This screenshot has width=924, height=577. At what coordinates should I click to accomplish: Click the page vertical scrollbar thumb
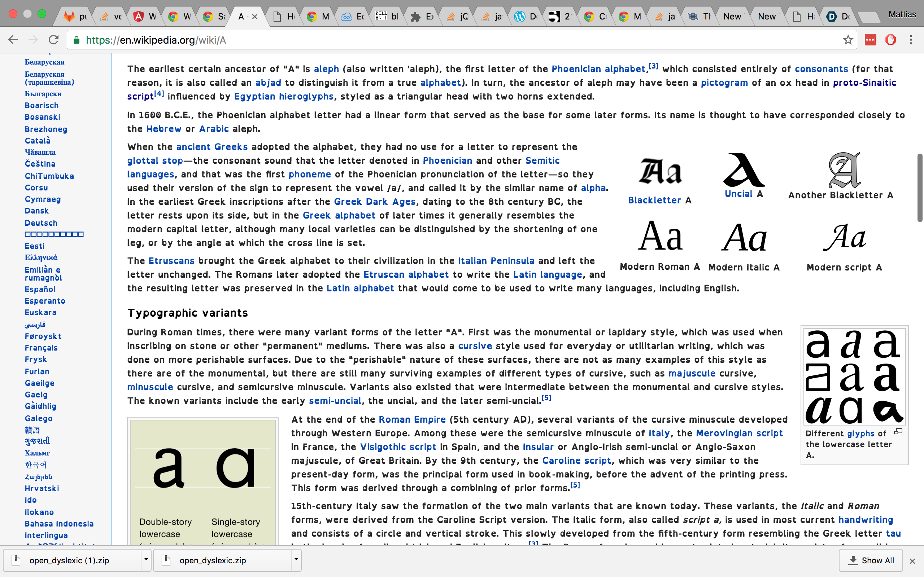[x=919, y=187]
